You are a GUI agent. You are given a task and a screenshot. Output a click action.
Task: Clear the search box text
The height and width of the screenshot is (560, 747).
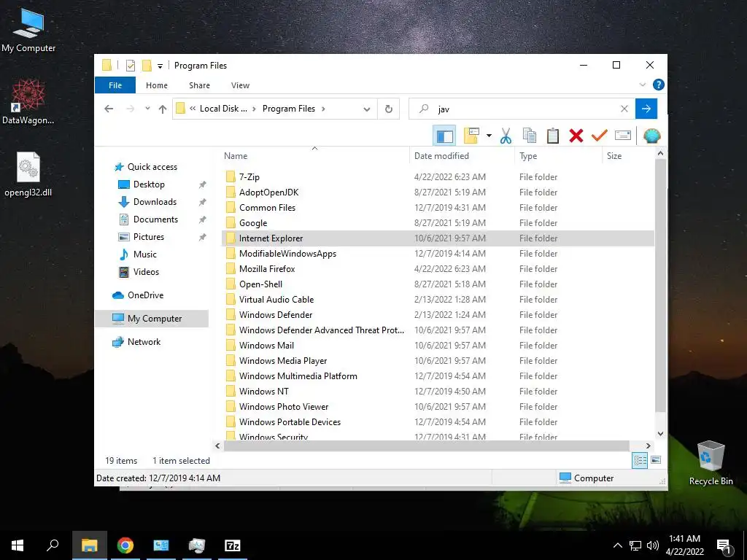[x=624, y=109]
